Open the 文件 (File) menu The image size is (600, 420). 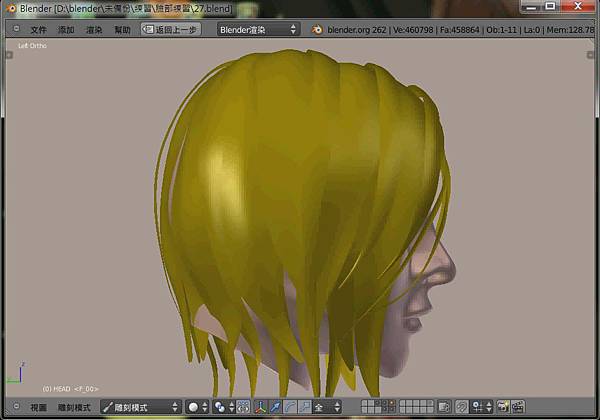[38, 30]
